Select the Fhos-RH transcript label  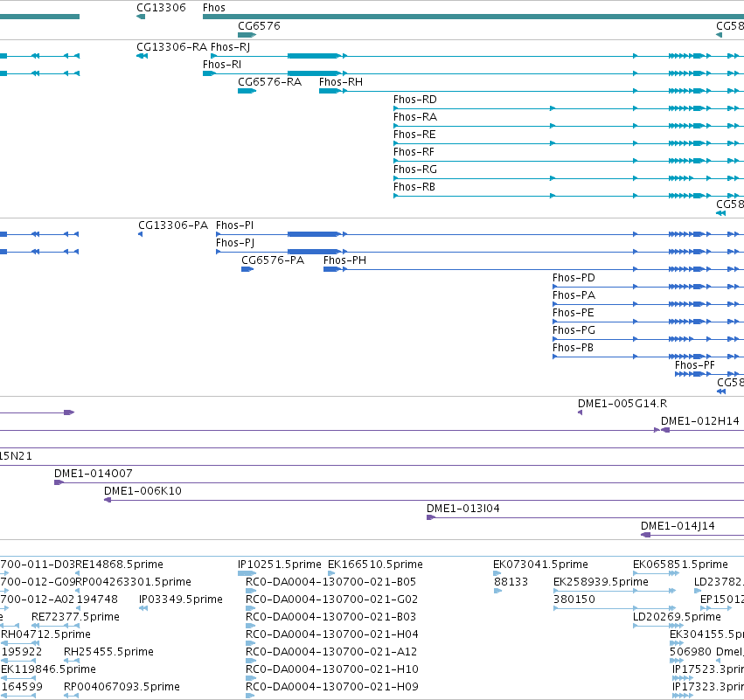(341, 82)
